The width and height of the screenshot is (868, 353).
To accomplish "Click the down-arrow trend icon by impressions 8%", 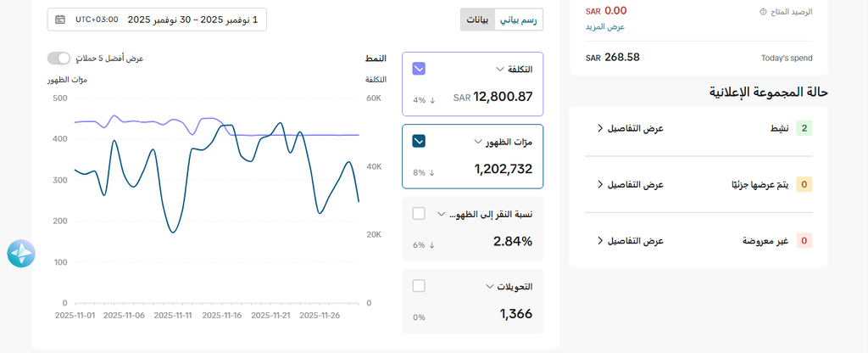I will [x=432, y=172].
